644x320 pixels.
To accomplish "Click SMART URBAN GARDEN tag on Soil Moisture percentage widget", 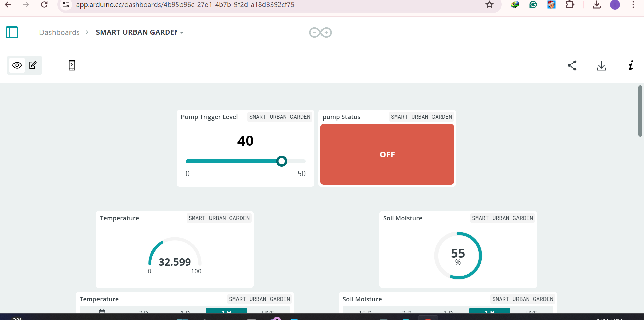I will point(502,218).
